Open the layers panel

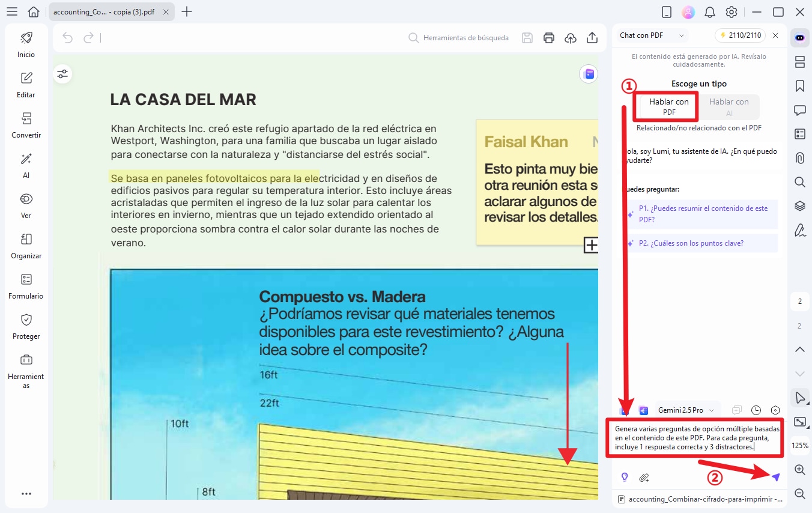[799, 205]
